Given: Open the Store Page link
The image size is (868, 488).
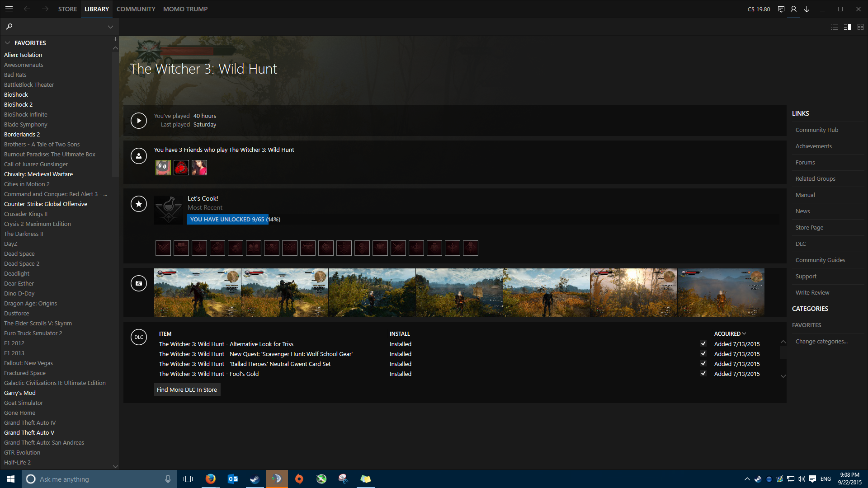Looking at the screenshot, I should 809,227.
